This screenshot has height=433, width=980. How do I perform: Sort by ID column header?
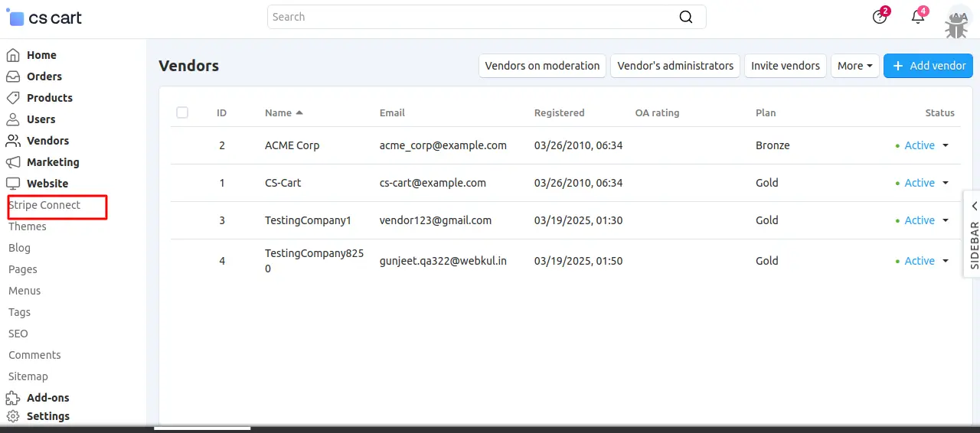coord(222,112)
